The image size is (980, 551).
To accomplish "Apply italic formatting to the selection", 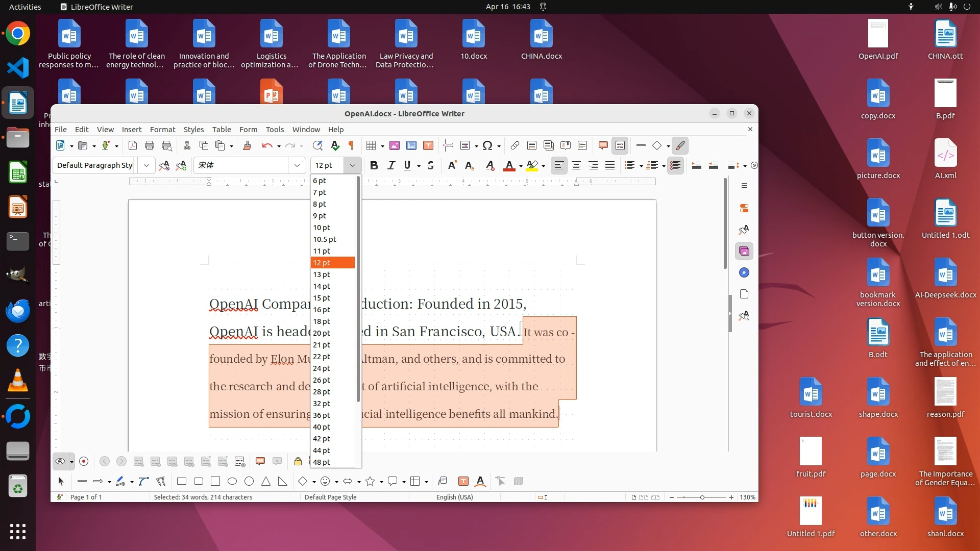I will click(391, 165).
